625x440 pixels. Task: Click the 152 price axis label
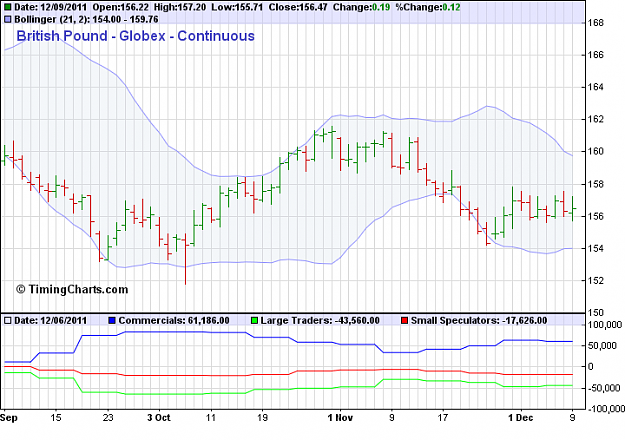(596, 281)
